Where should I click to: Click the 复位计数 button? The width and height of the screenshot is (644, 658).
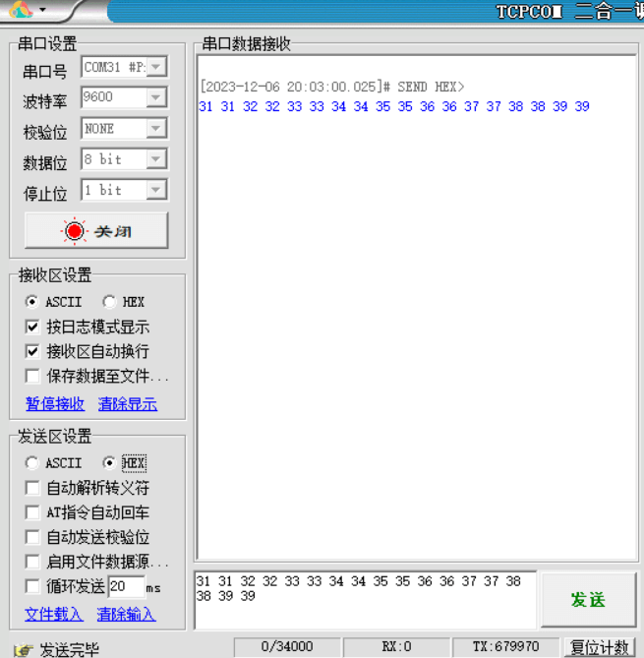(x=600, y=647)
